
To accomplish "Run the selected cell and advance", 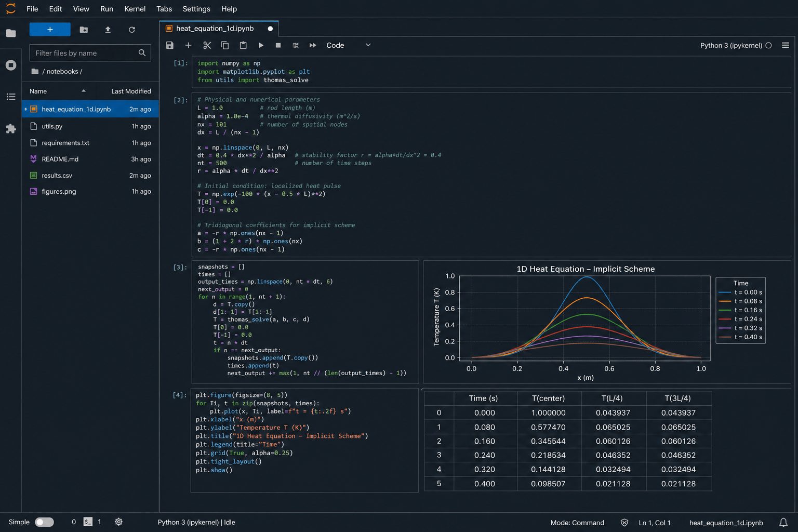I will point(261,45).
